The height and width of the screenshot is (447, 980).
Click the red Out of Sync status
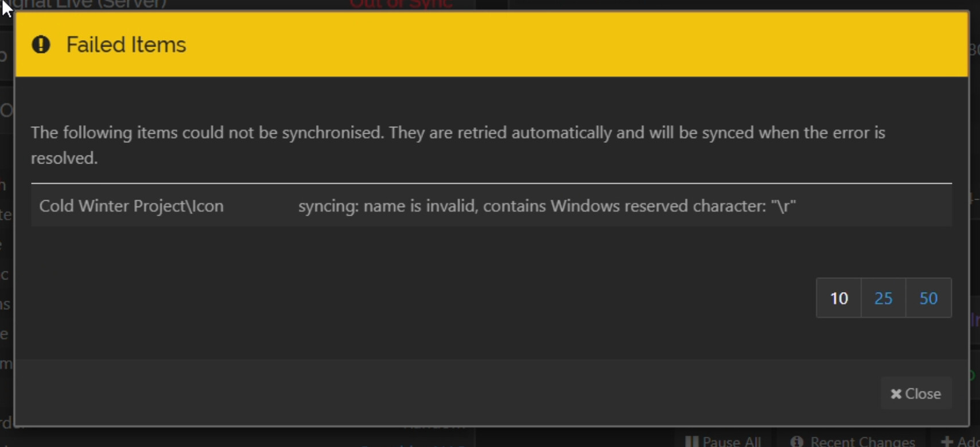pyautogui.click(x=401, y=5)
